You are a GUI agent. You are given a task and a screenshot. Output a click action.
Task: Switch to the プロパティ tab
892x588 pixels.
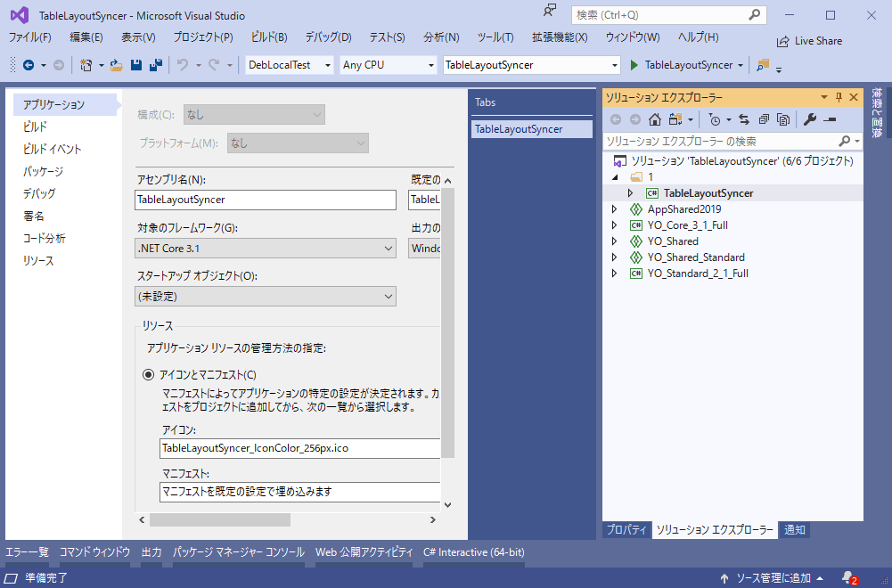coord(626,529)
